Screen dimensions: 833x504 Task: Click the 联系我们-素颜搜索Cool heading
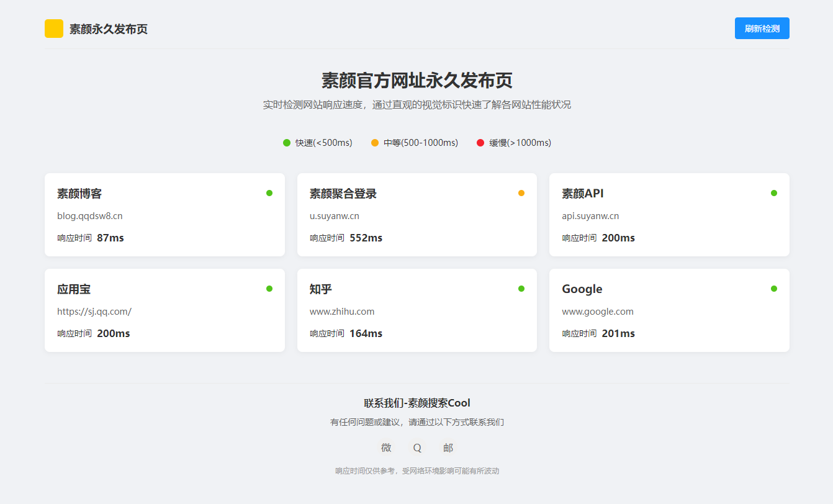coord(416,402)
